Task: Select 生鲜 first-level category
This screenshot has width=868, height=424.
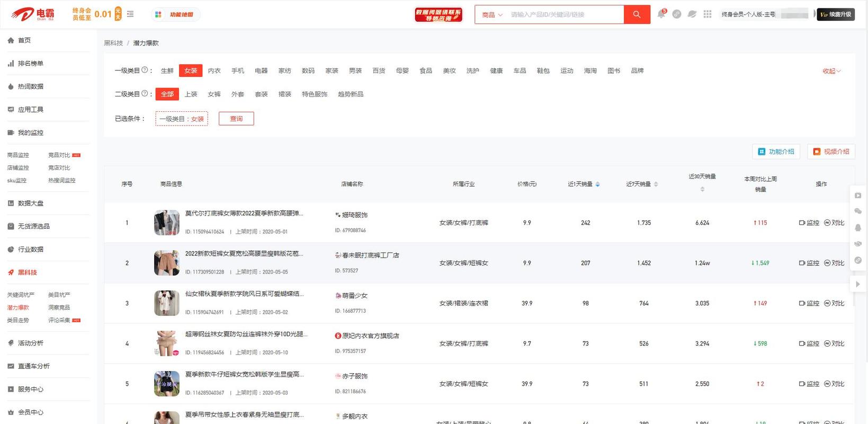Action: pos(167,70)
